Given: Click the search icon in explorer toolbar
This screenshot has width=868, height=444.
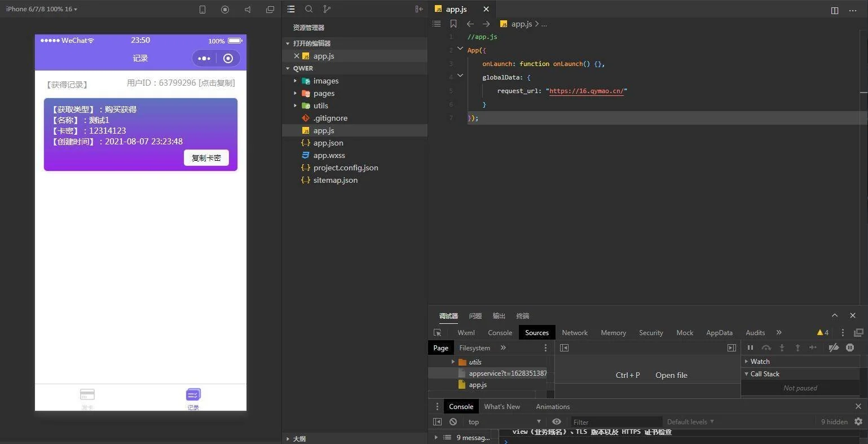Looking at the screenshot, I should (x=309, y=9).
